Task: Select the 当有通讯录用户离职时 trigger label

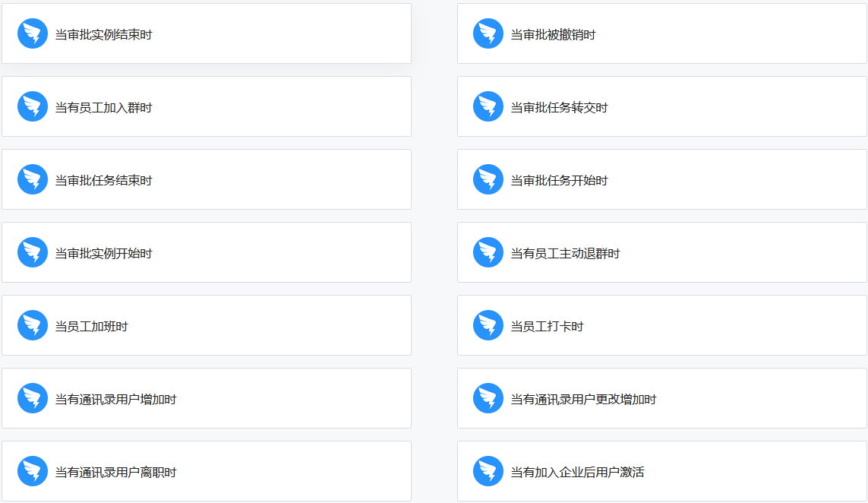Action: pos(115,473)
